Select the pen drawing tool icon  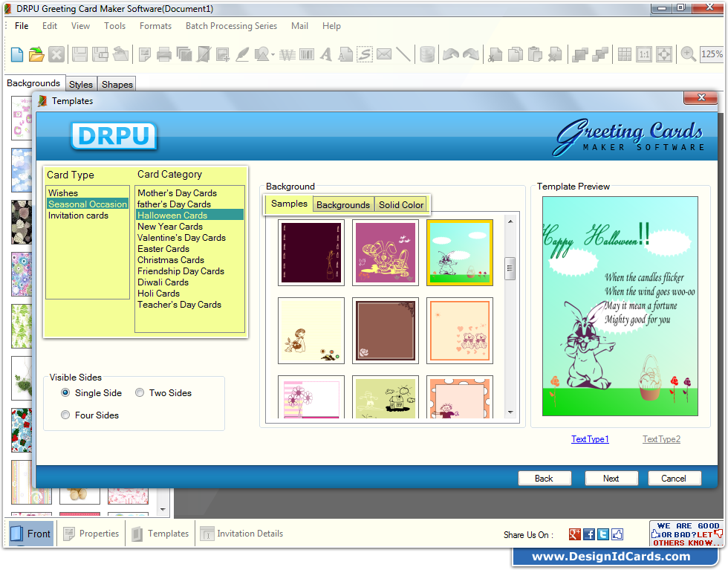242,55
